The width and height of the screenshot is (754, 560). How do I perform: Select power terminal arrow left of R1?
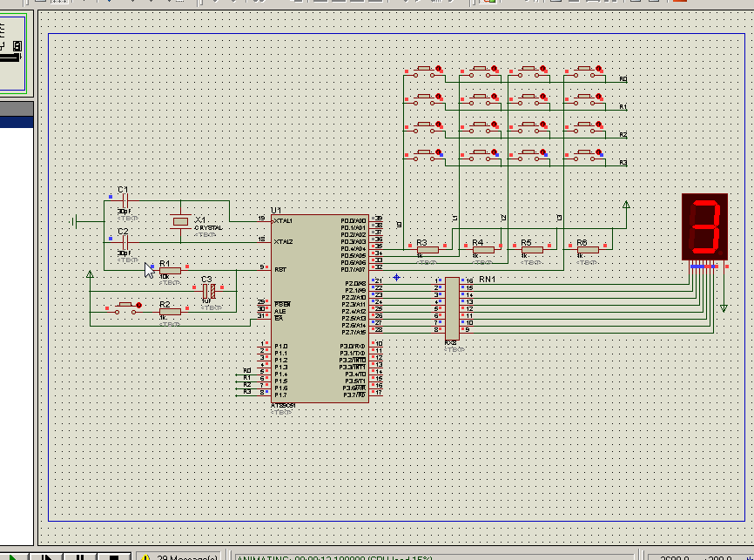[90, 274]
